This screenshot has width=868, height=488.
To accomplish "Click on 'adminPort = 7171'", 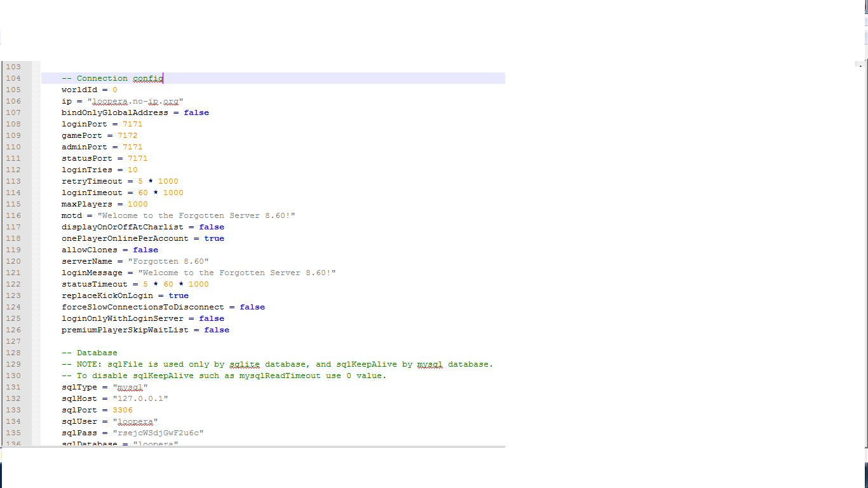I will click(102, 147).
